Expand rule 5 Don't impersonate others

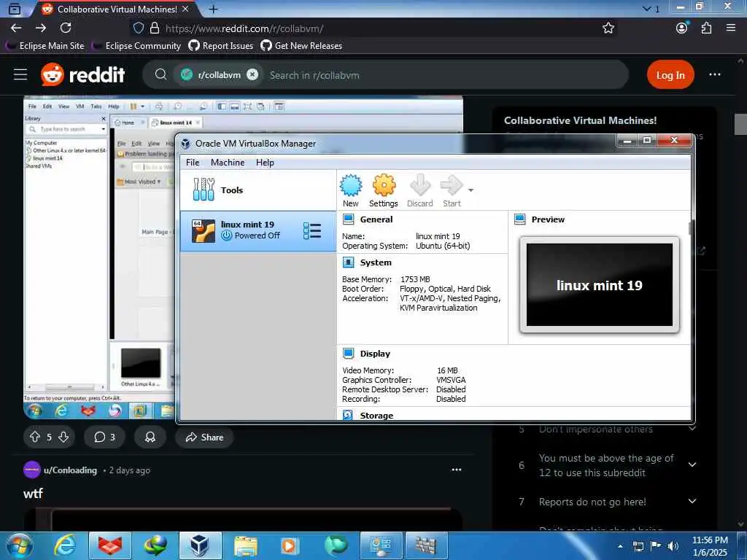pyautogui.click(x=692, y=429)
